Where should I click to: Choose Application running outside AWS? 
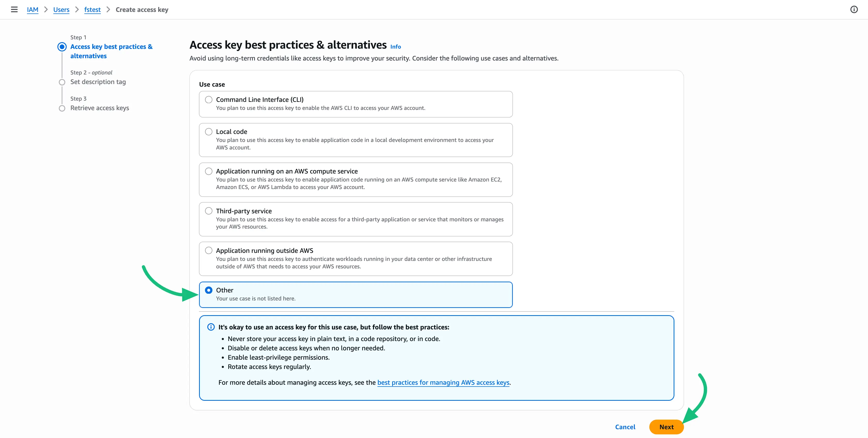[x=209, y=250]
